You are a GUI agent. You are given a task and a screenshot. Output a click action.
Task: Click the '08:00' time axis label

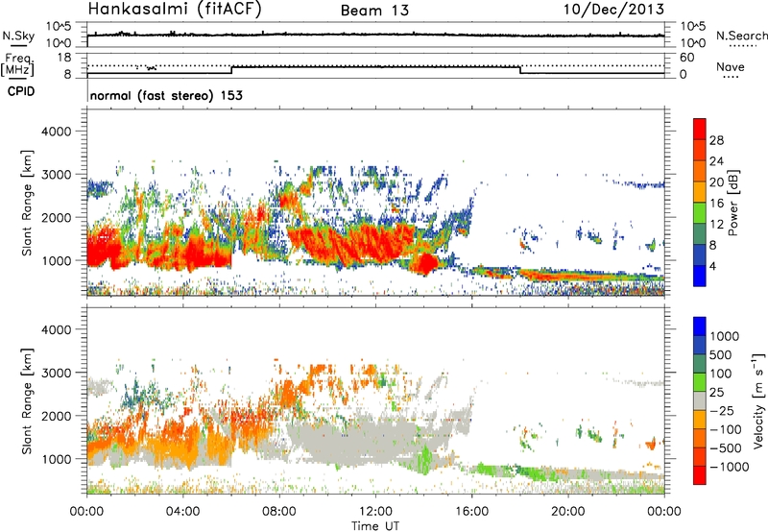(279, 512)
